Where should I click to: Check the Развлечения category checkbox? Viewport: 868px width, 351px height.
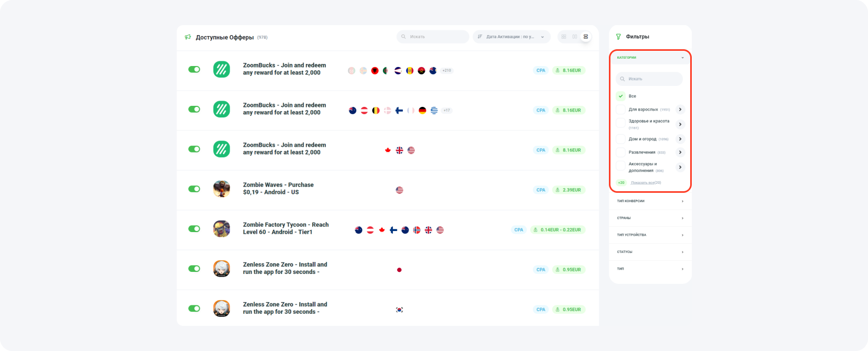click(621, 152)
